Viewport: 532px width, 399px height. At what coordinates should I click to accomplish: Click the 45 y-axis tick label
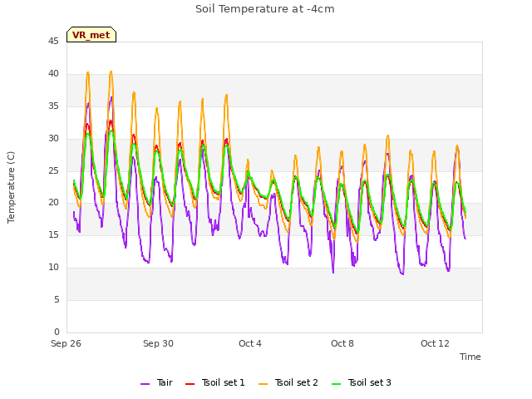pyautogui.click(x=53, y=41)
